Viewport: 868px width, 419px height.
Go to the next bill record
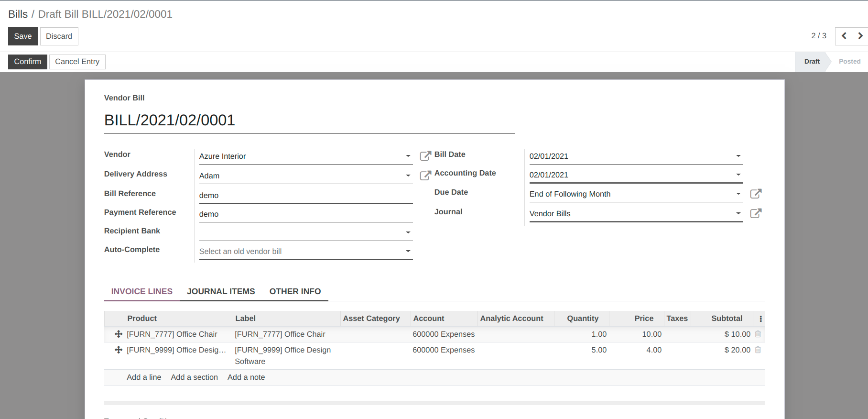[x=860, y=36]
